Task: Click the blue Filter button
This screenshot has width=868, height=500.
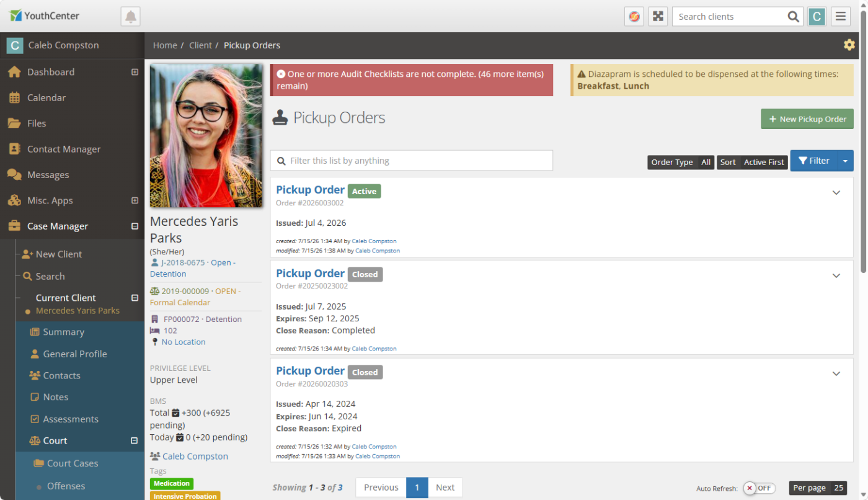Action: pos(813,161)
